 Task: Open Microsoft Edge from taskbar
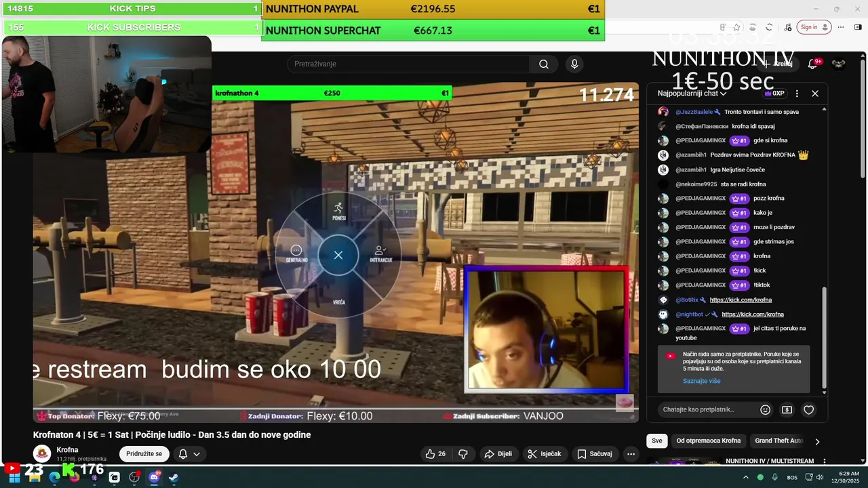[x=54, y=477]
